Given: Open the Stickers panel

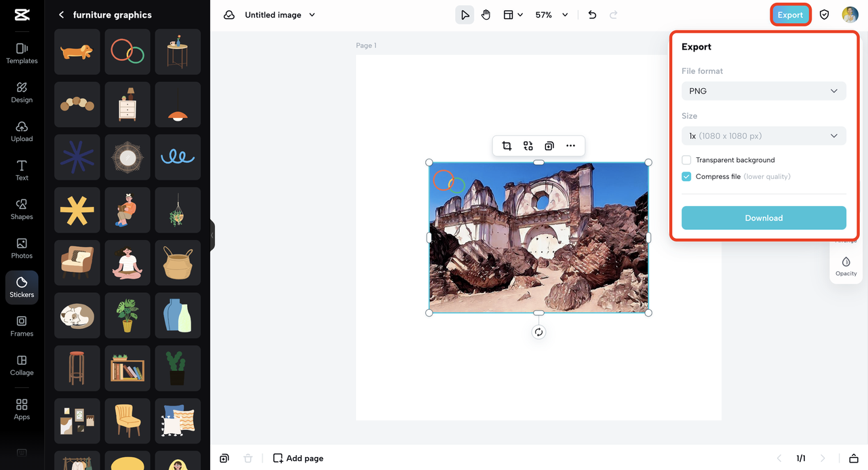Looking at the screenshot, I should [22, 288].
